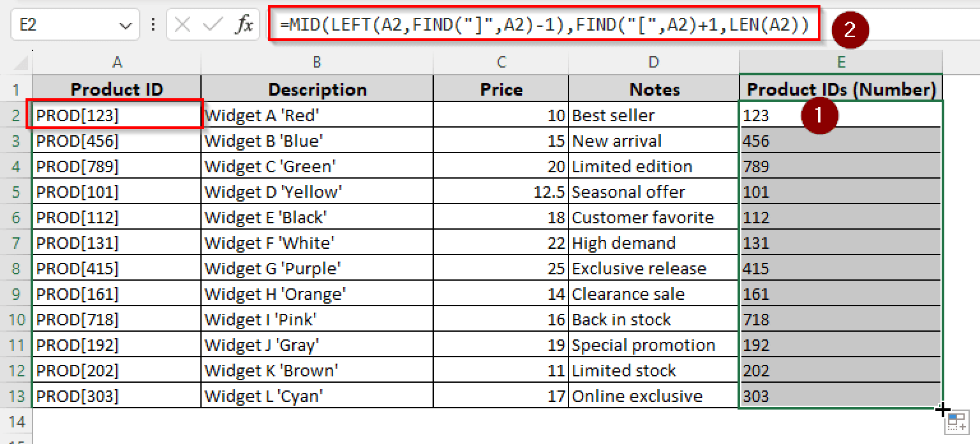
Task: Open the Name Box dropdown arrow
Action: tap(124, 24)
